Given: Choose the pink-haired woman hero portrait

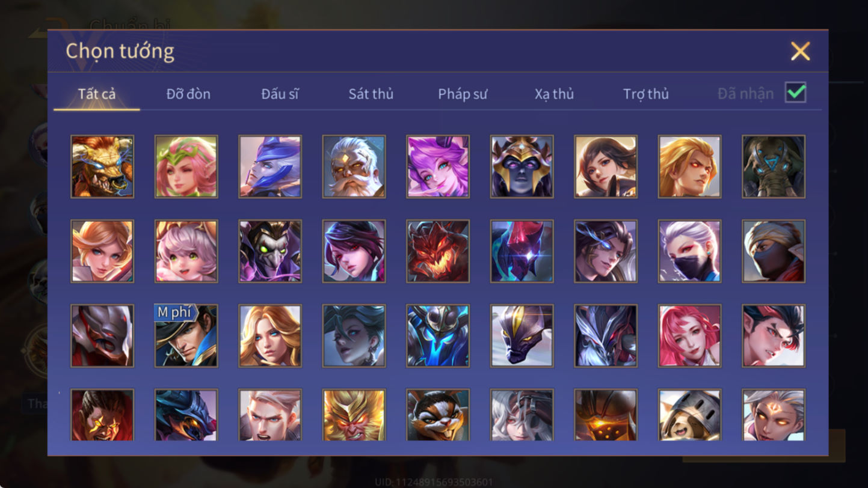Looking at the screenshot, I should coord(689,335).
